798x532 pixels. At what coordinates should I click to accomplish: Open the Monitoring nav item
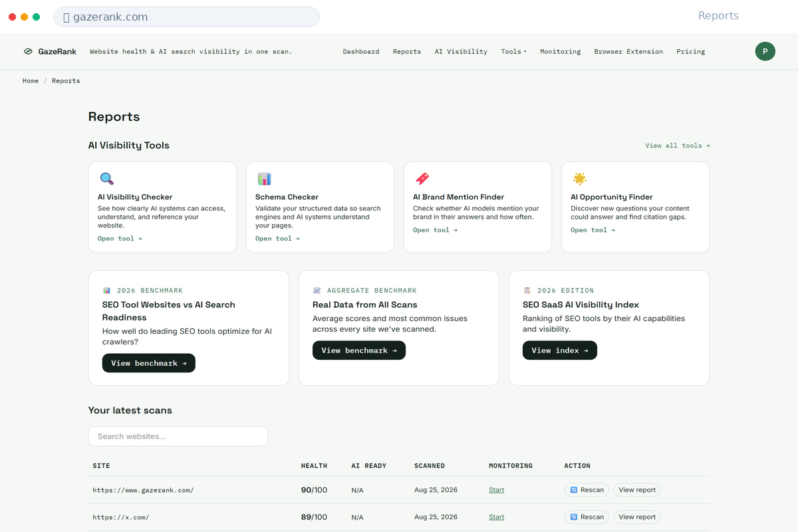[x=560, y=51]
